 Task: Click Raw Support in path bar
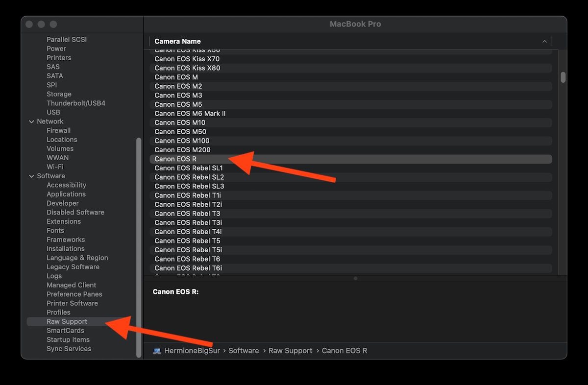pos(291,351)
